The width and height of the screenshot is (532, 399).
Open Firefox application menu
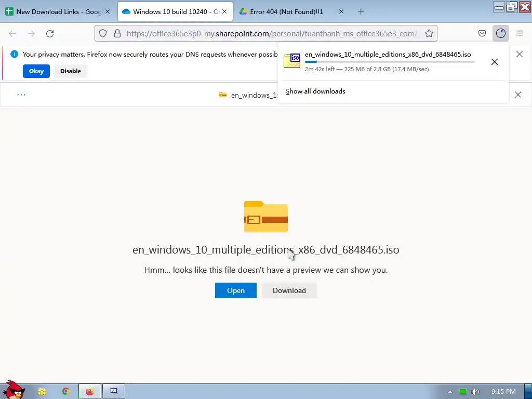(520, 33)
